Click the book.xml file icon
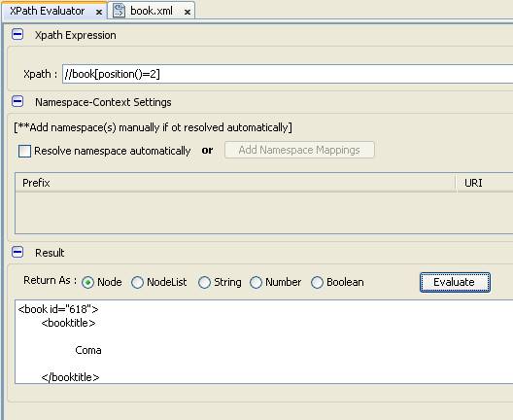 [119, 11]
